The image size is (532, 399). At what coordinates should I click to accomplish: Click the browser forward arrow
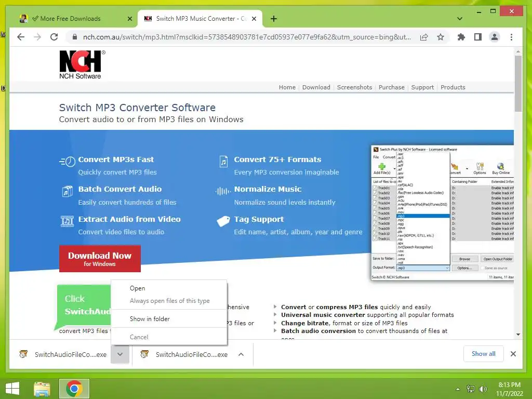[x=37, y=37]
